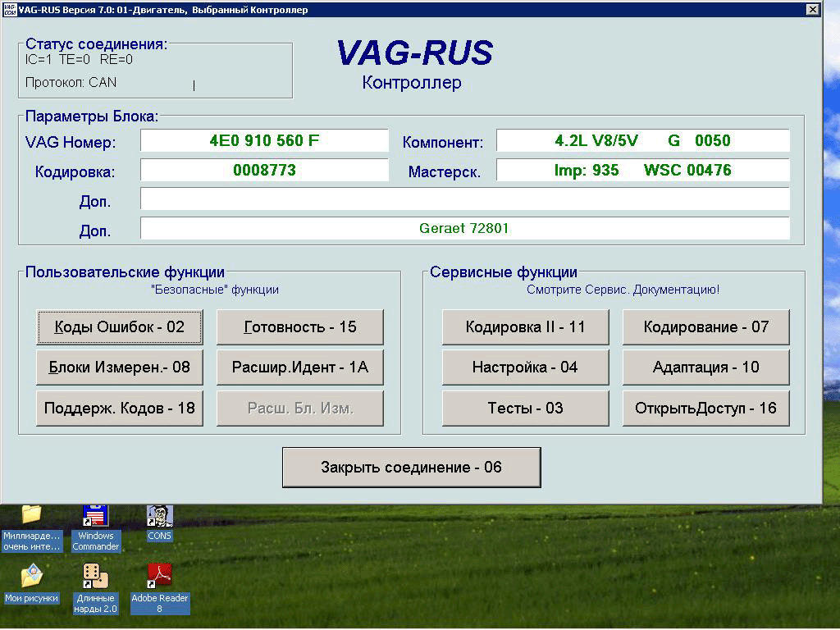Run Тесты - 03 output tests
Viewport: 840px width, 630px height.
(x=525, y=408)
